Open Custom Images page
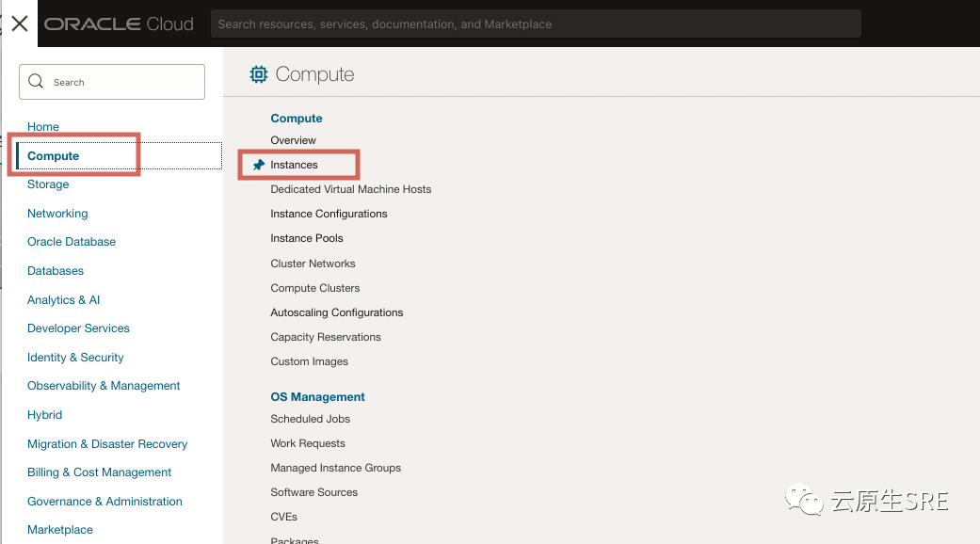Image resolution: width=980 pixels, height=544 pixels. pos(309,361)
